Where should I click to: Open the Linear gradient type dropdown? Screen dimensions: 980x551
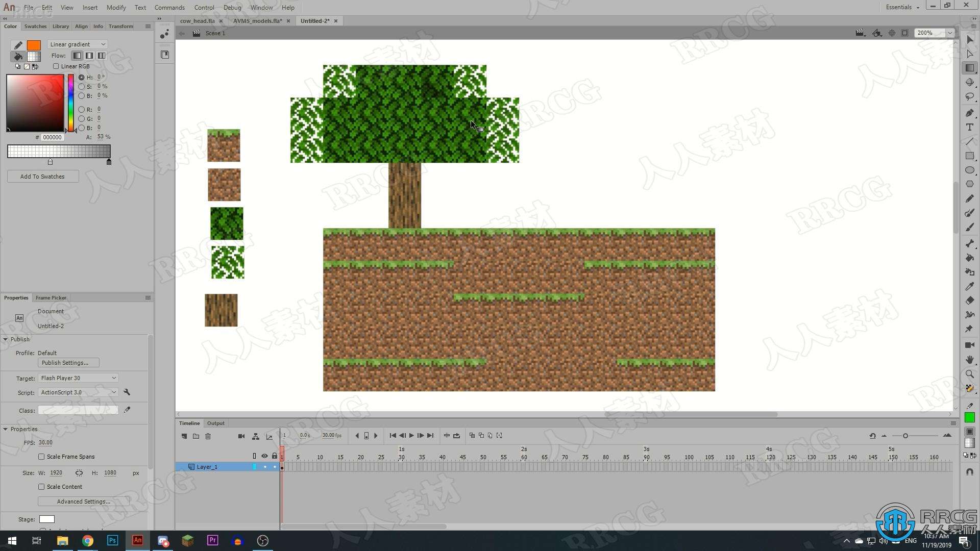77,44
